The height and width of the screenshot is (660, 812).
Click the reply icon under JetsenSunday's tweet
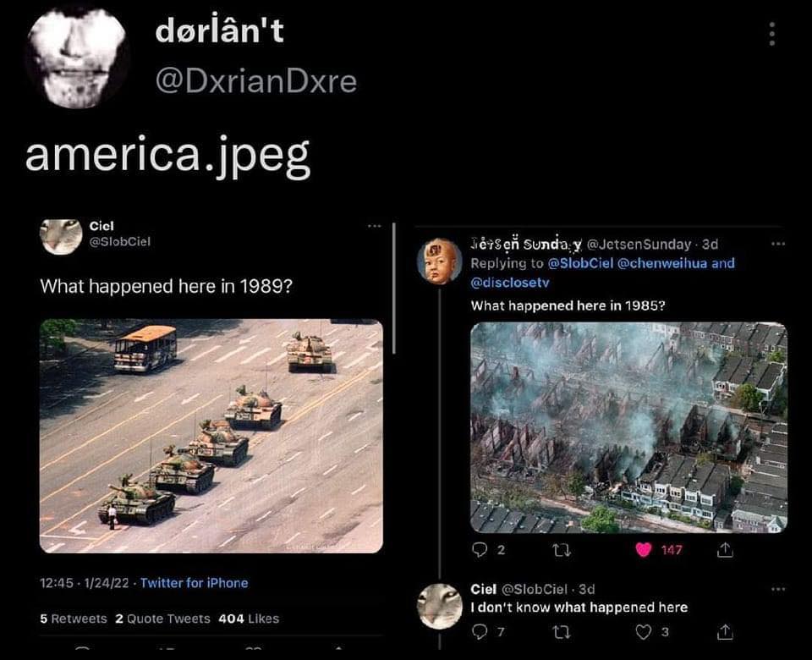pyautogui.click(x=480, y=550)
